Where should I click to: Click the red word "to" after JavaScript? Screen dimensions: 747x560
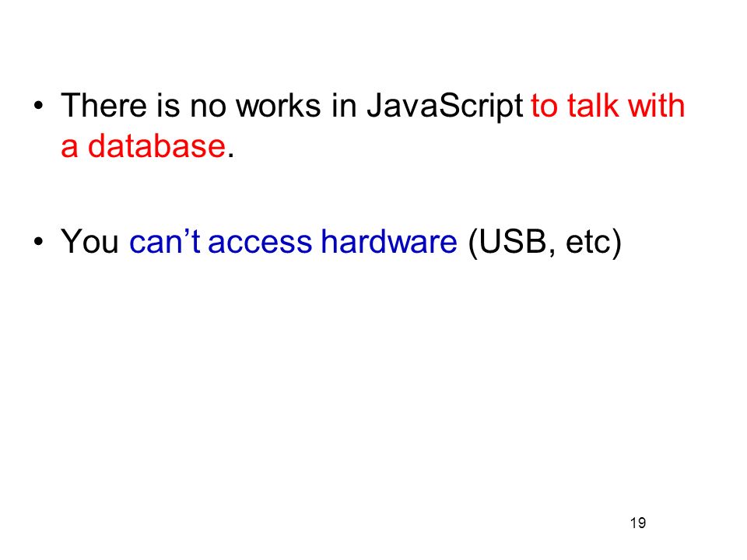545,106
